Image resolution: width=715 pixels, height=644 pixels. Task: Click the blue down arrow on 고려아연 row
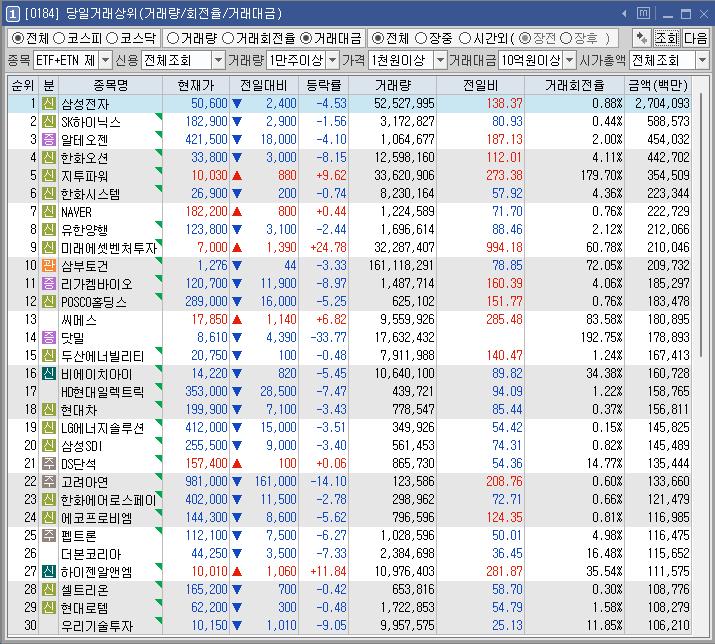(x=237, y=482)
